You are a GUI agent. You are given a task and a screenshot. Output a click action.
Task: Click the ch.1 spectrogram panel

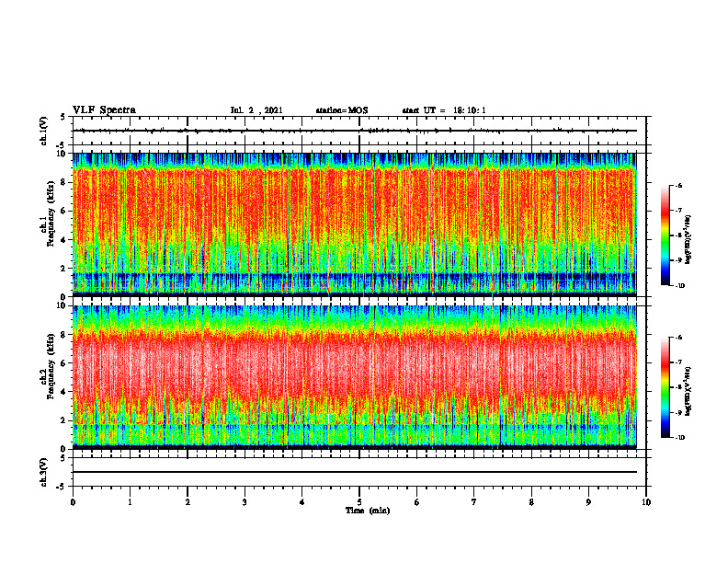click(355, 224)
